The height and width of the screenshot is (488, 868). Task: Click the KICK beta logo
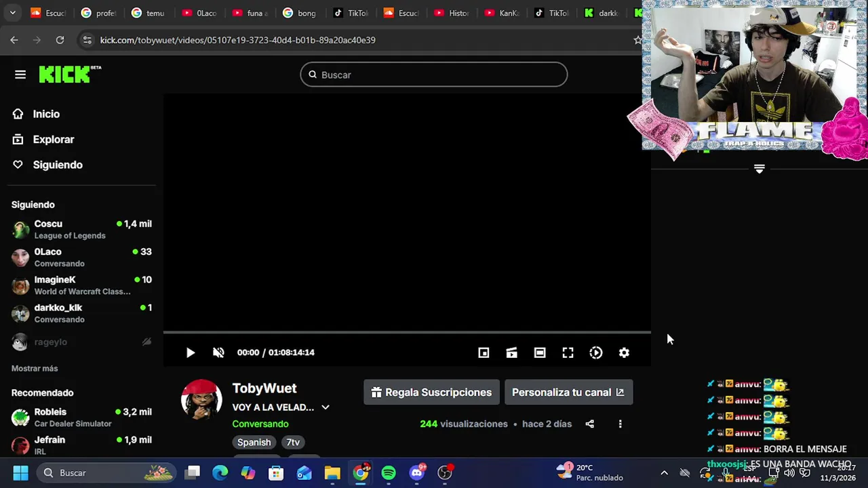(70, 74)
